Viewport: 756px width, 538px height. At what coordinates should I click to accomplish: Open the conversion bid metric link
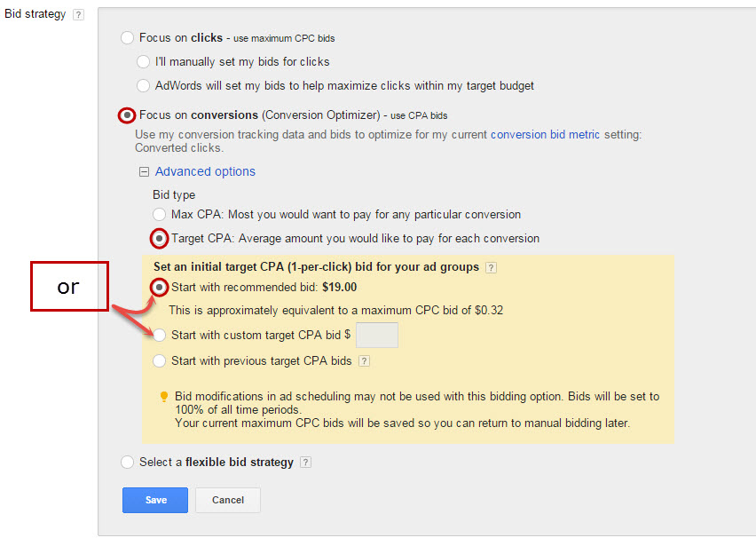pyautogui.click(x=545, y=135)
